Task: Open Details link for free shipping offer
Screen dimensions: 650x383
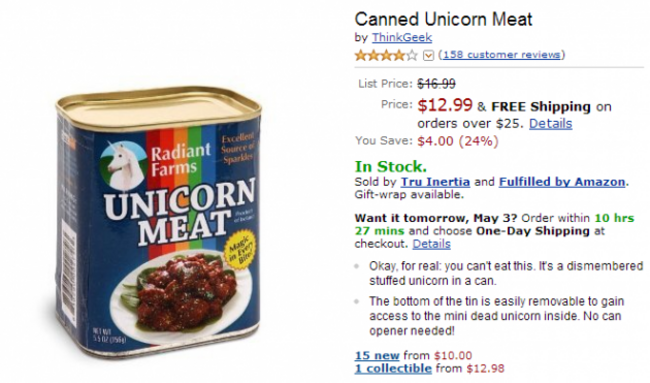Action: (551, 124)
